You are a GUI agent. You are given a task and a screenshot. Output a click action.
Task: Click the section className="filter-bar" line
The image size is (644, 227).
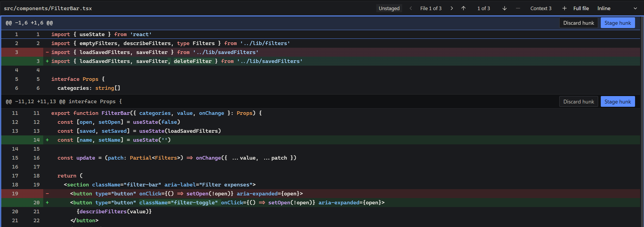[321, 185]
